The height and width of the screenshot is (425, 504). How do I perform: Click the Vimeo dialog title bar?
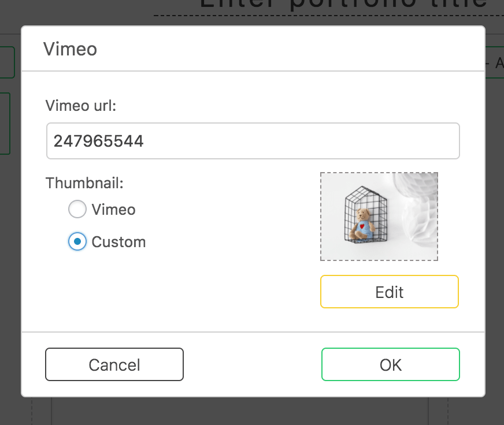pos(253,49)
